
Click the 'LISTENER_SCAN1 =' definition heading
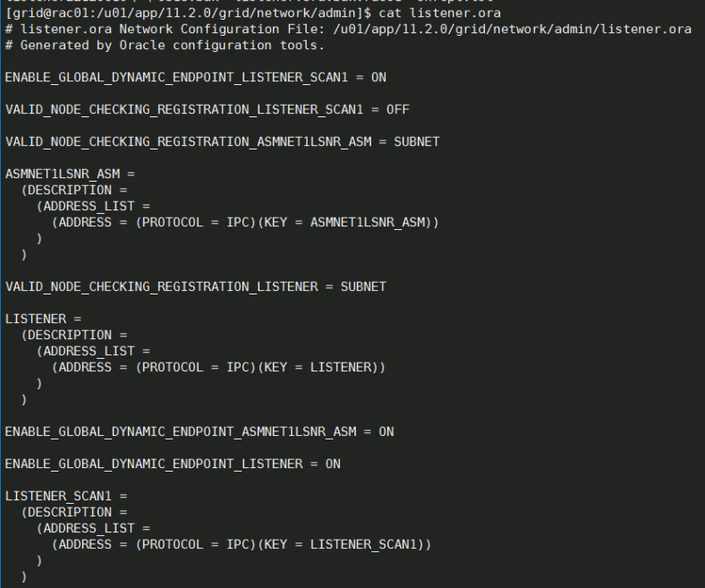(x=66, y=496)
